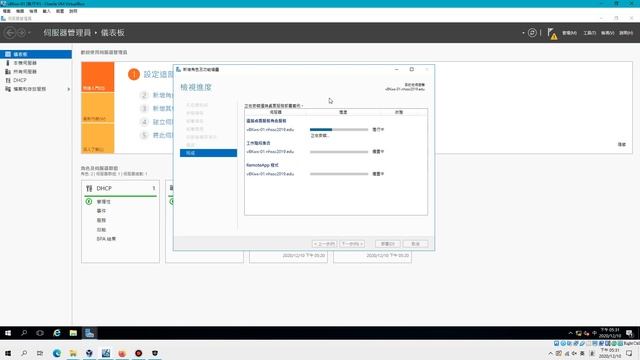
Task: Open the guest VM Start button
Action: coord(8,333)
